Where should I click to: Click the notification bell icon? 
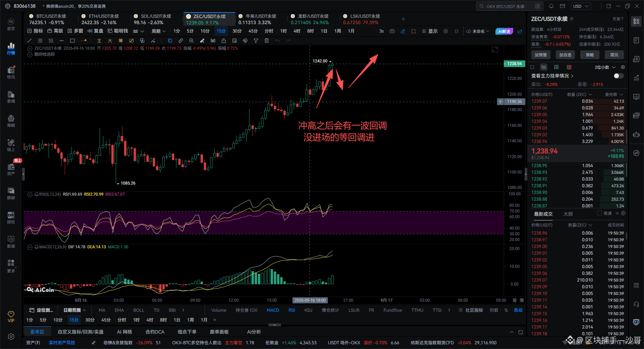click(x=551, y=6)
